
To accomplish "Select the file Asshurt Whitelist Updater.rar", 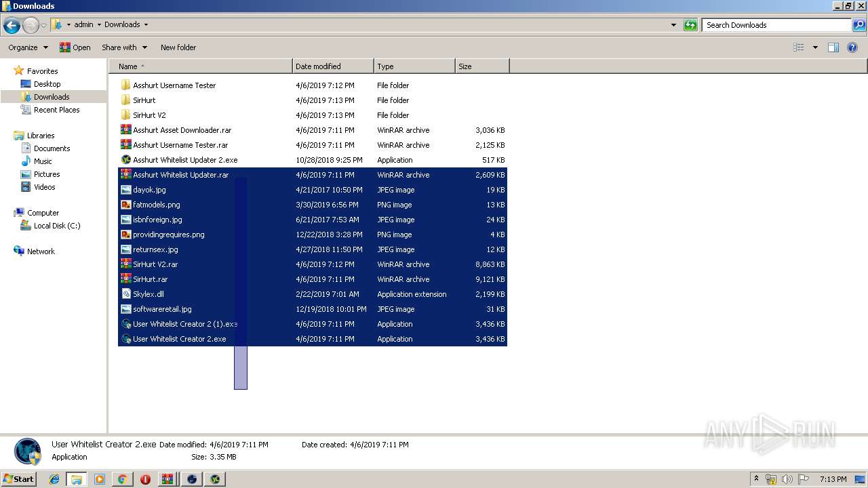I will tap(180, 175).
